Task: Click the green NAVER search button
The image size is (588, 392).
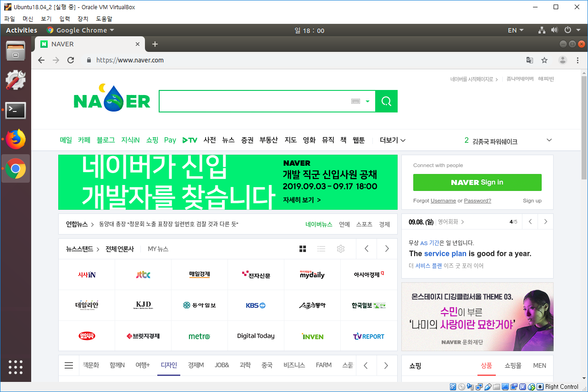Action: tap(386, 101)
